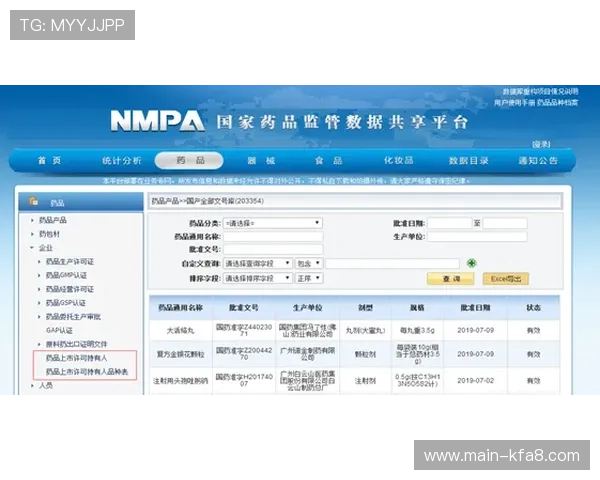
Task: Expand the 药品GSP认证 arrow
Action: (x=39, y=303)
